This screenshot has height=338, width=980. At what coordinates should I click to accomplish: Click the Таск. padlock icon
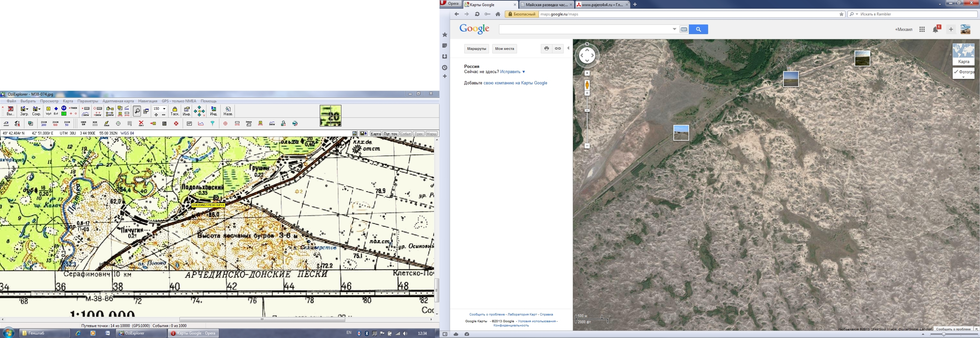coord(175,111)
